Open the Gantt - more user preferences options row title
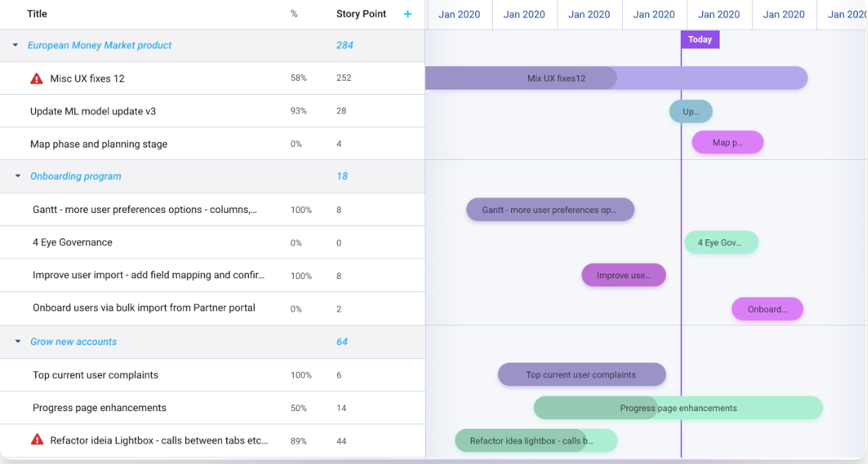Viewport: 868px width, 464px height. pos(145,209)
